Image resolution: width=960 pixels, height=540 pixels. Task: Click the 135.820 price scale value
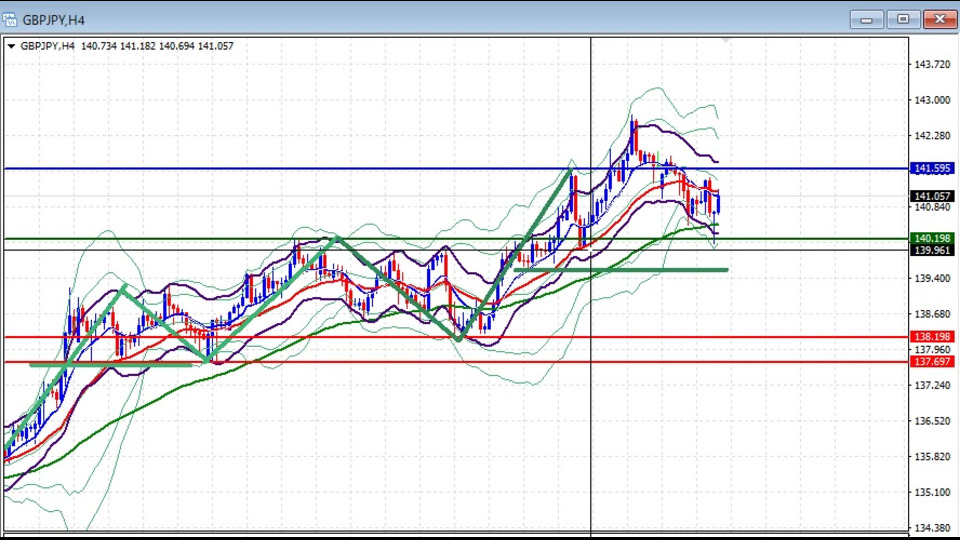tap(932, 456)
